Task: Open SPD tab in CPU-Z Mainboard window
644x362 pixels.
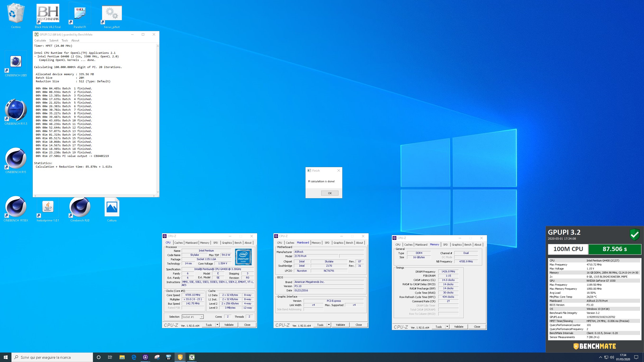Action: click(x=327, y=243)
